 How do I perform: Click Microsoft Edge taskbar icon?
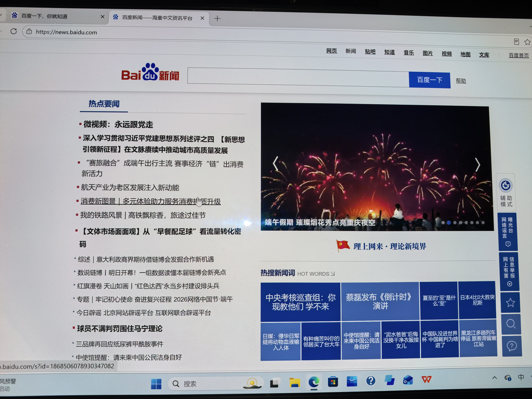click(314, 382)
